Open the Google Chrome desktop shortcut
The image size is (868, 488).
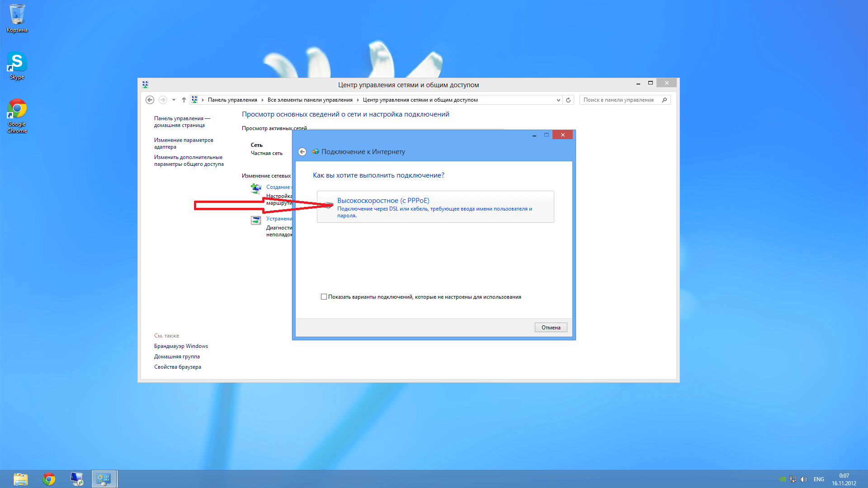tap(17, 116)
